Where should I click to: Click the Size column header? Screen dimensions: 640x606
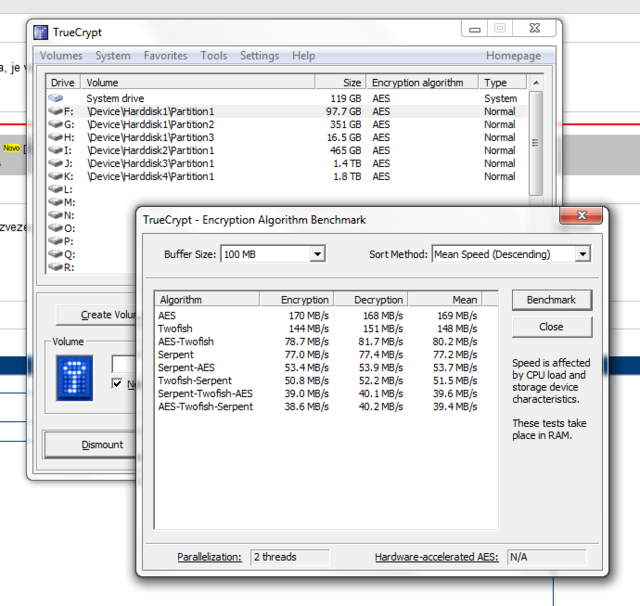(340, 82)
